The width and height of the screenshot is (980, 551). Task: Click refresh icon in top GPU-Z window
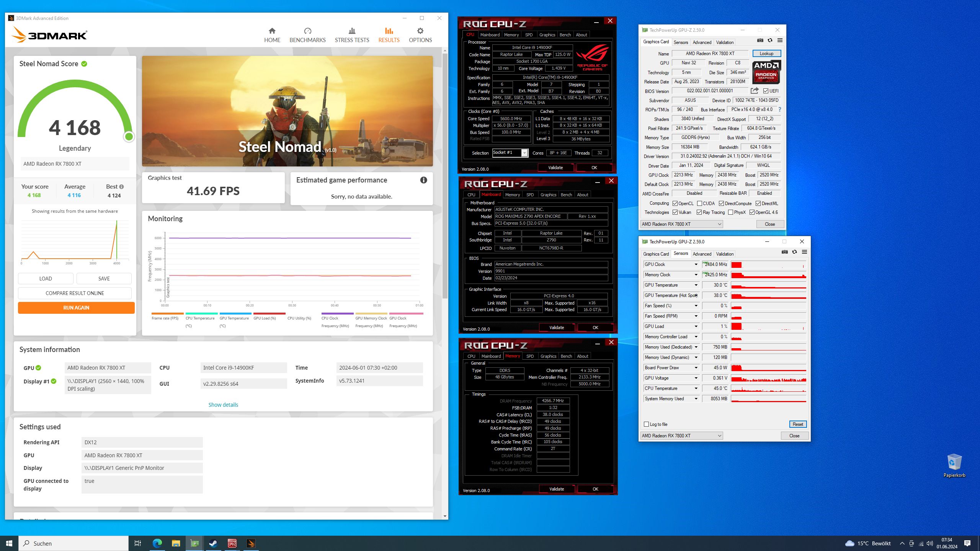770,41
